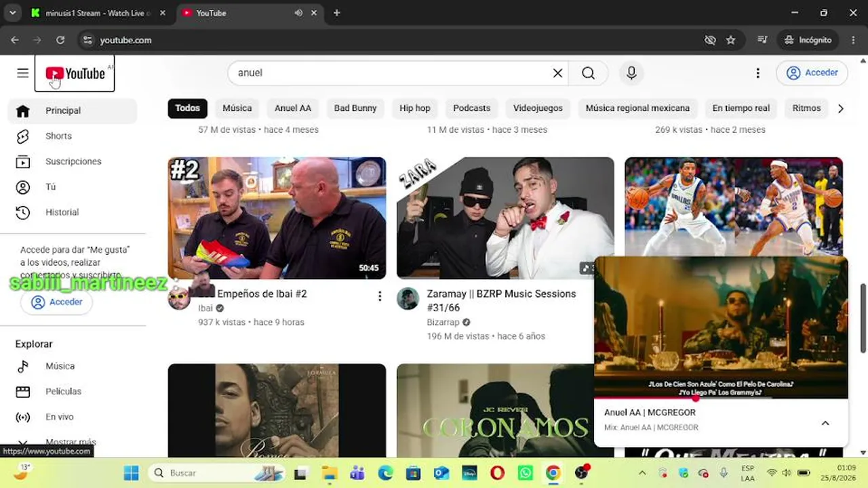Open Bizarrap channel avatar
Viewport: 868px width, 488px height.
[408, 298]
